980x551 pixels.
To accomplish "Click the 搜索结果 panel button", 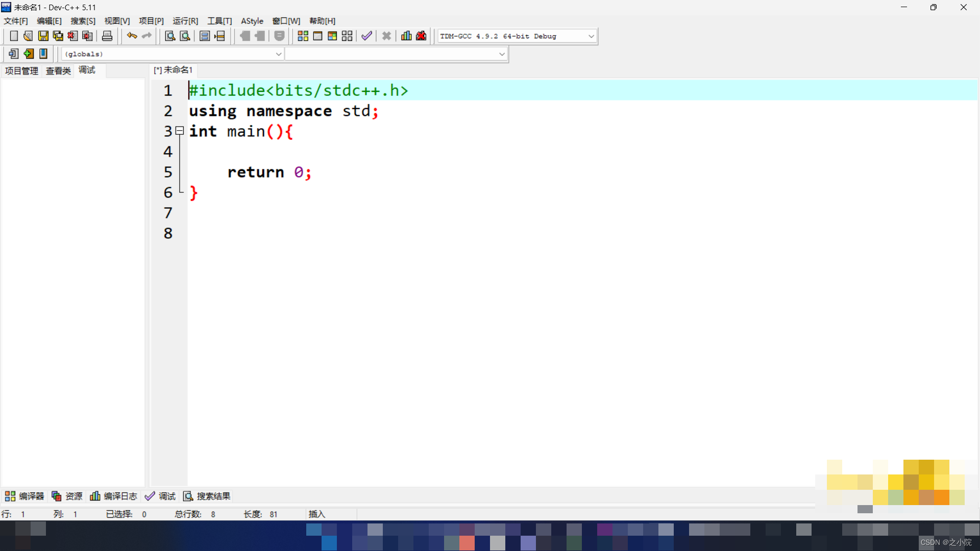I will [206, 496].
